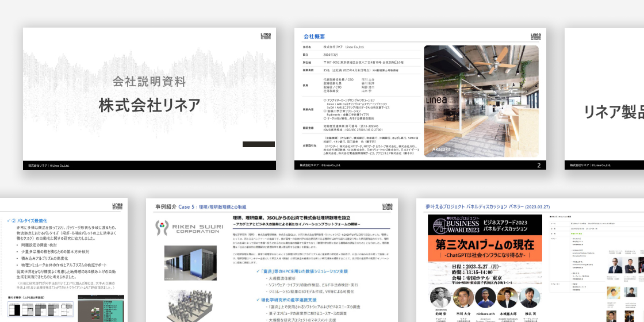This screenshot has height=322, width=644.
Task: Click the 会社名 row label
Action: point(307,47)
